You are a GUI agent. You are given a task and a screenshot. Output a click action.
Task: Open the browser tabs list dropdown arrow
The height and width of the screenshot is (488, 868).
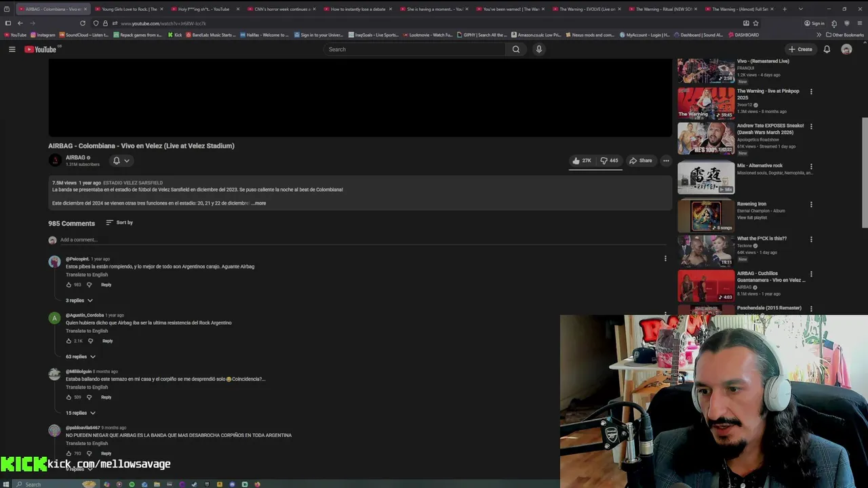click(x=801, y=9)
